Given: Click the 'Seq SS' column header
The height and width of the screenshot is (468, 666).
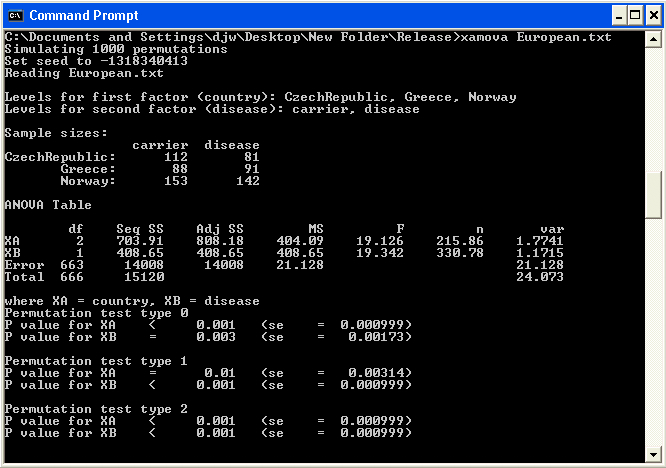Looking at the screenshot, I should click(x=140, y=229).
